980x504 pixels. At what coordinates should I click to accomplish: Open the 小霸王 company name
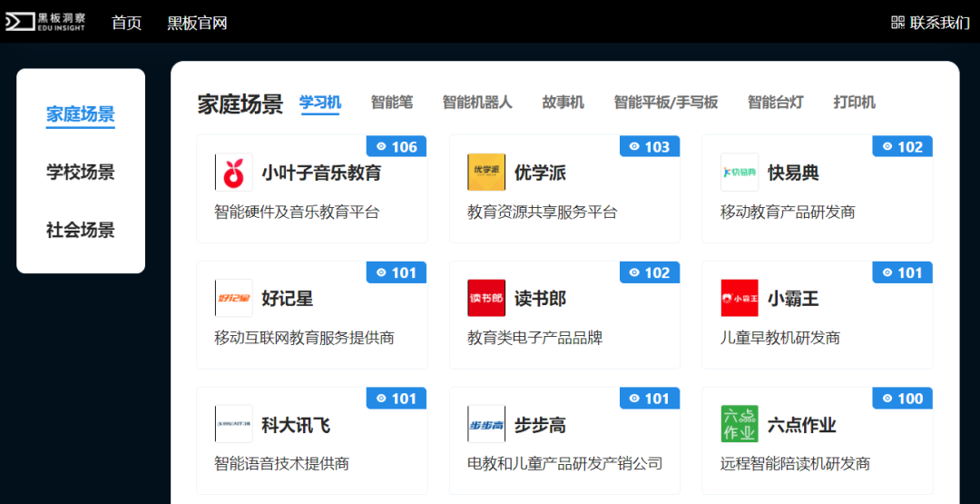click(x=793, y=298)
